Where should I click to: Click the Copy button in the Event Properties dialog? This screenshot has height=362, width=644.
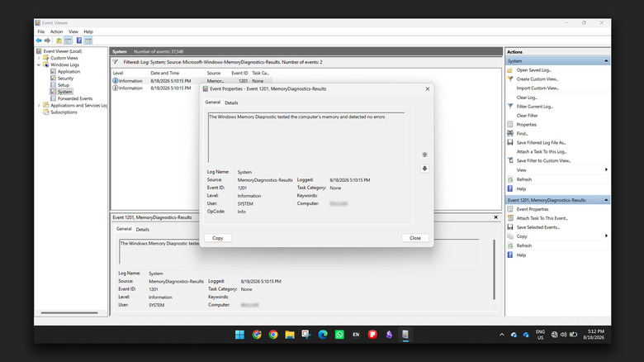218,238
